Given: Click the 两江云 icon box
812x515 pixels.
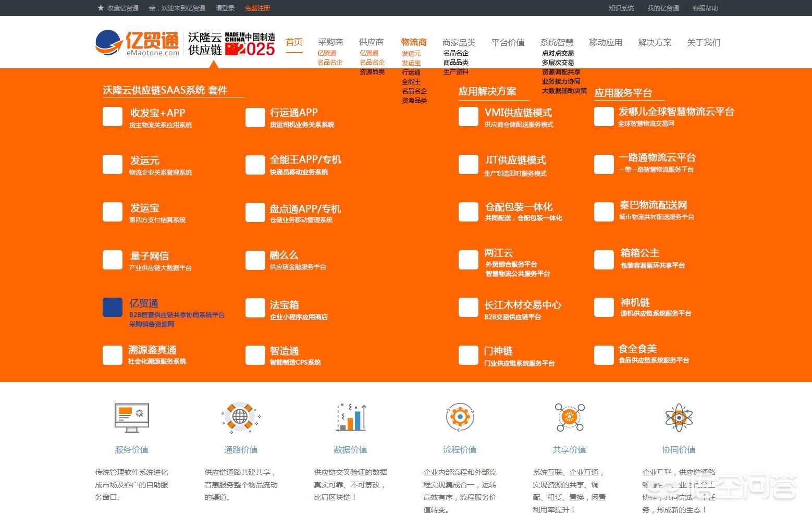Looking at the screenshot, I should tap(469, 260).
